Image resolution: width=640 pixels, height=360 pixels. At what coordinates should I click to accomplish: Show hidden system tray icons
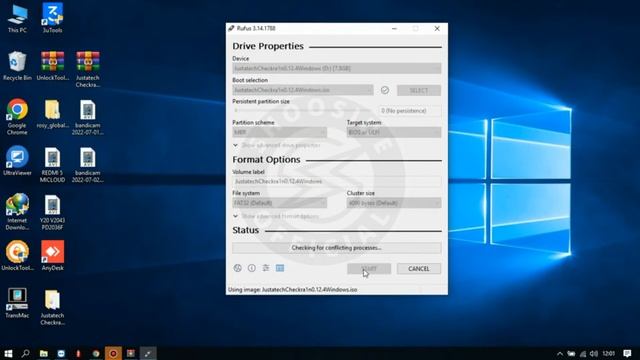click(560, 353)
